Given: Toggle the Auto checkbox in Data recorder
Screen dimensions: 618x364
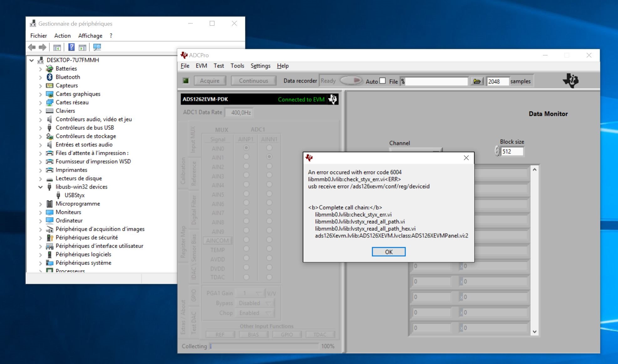Looking at the screenshot, I should tap(382, 81).
